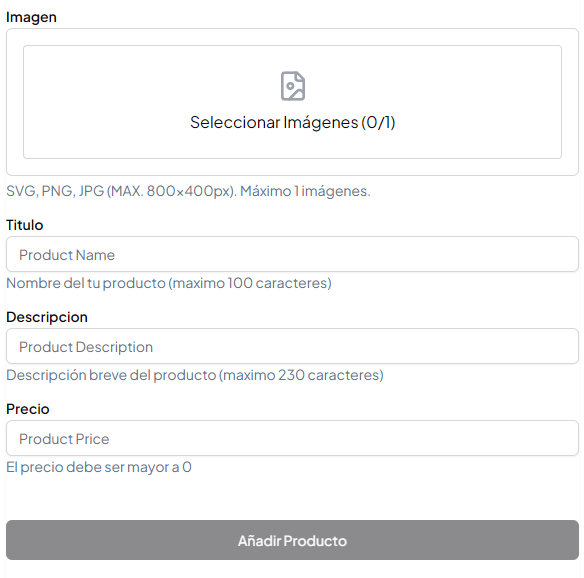This screenshot has width=584, height=578.
Task: Click the 'Máximo 1 imágenes' hint text
Action: tap(305, 191)
